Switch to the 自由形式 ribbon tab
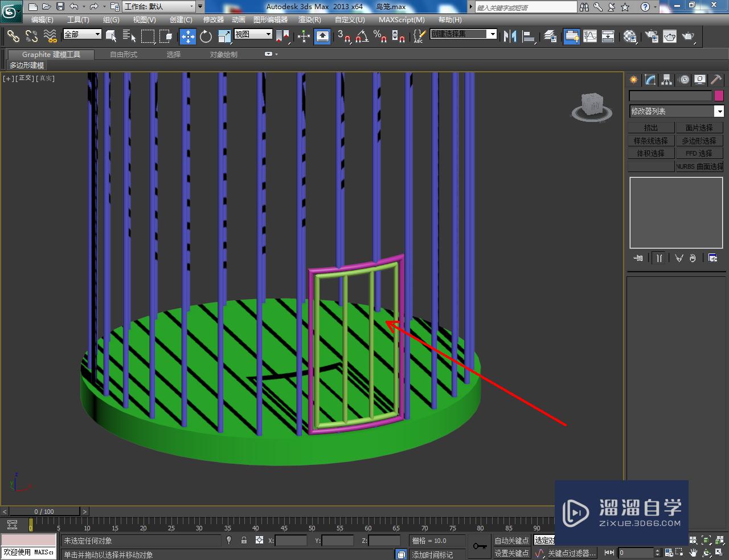This screenshot has height=560, width=729. (124, 54)
